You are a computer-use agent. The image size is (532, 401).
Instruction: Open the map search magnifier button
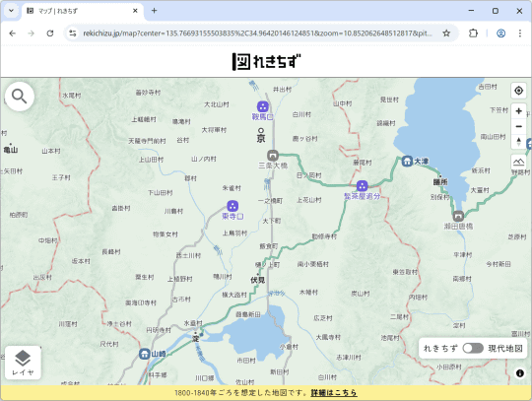click(20, 97)
